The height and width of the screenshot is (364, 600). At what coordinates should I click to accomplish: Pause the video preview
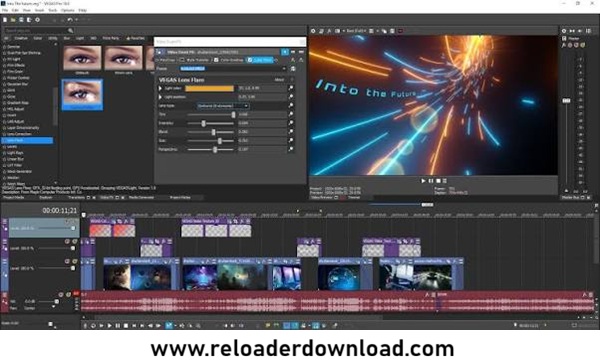pyautogui.click(x=431, y=181)
